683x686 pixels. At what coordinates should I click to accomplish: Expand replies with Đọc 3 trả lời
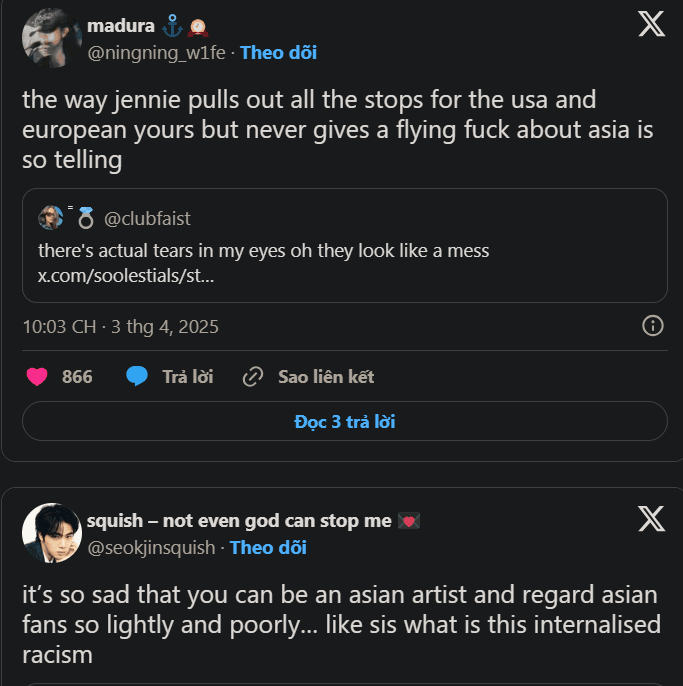point(344,421)
